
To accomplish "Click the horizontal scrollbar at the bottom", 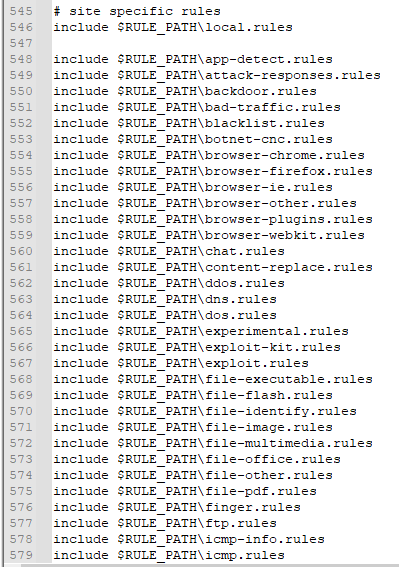I will [x=210, y=565].
